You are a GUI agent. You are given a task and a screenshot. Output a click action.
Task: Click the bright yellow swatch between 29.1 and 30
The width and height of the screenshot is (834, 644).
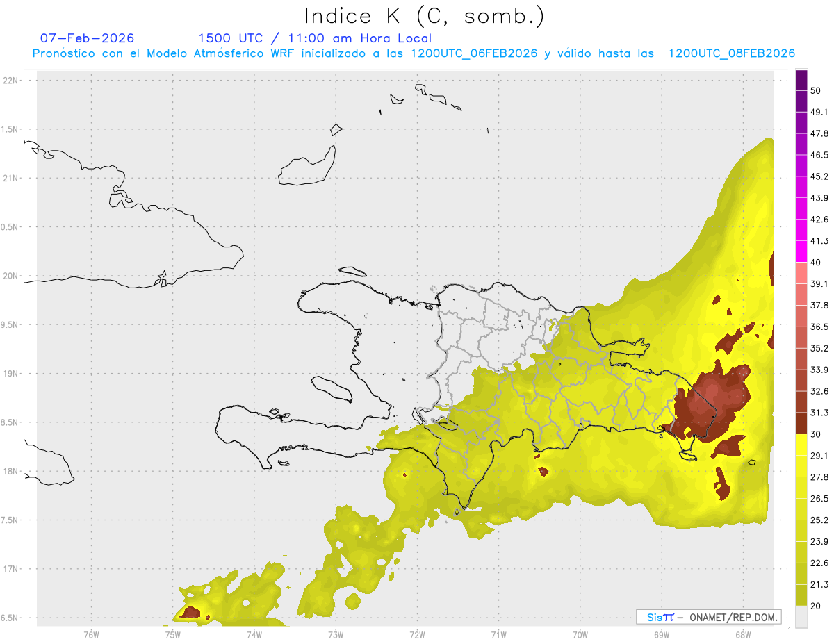click(x=801, y=445)
